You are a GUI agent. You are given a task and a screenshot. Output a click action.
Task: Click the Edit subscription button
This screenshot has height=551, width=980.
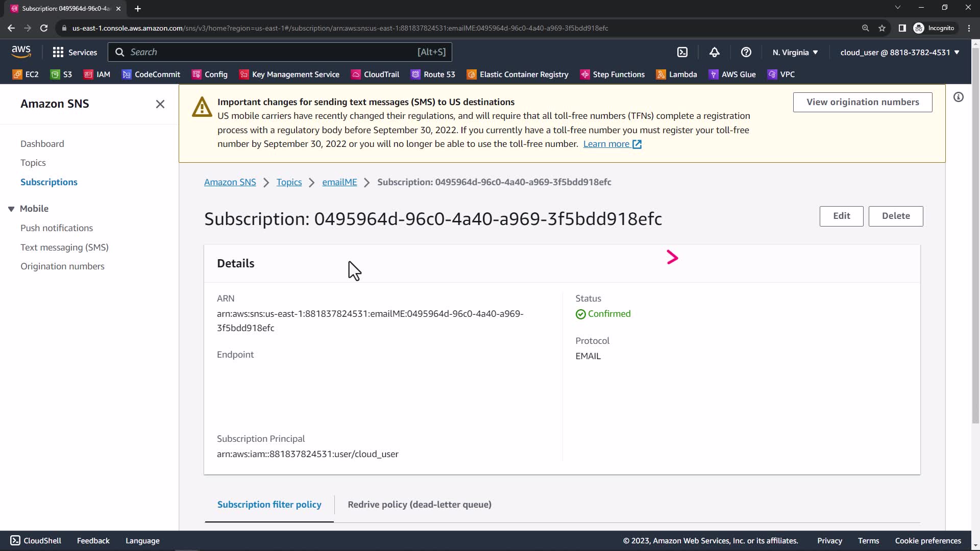pos(841,216)
